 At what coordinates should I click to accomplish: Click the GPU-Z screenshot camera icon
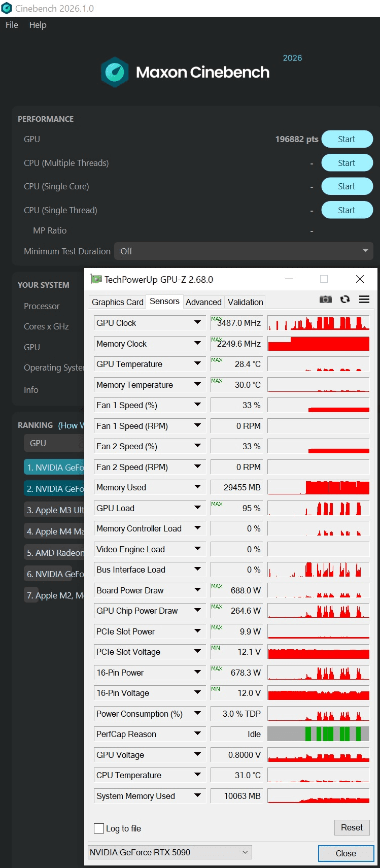325,299
